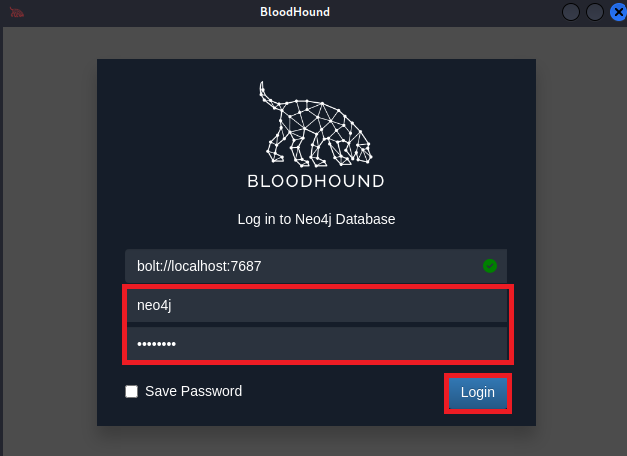Click the BLOODHOUND wordmark under the logo
The image size is (627, 456).
click(x=316, y=181)
